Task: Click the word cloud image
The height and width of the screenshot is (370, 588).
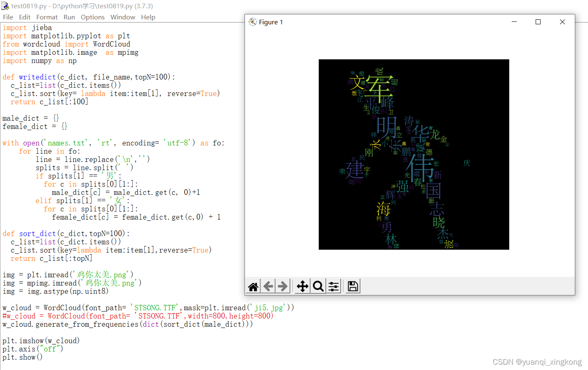Action: coord(414,155)
